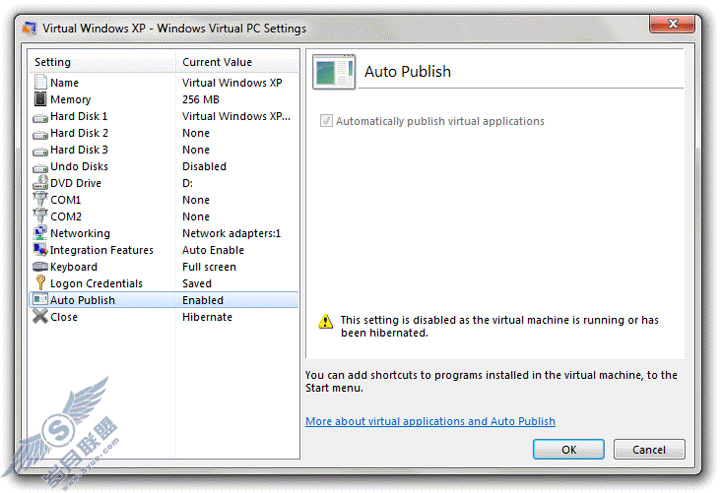Click the "Hibernate" Close value
Viewport: 720px width, 493px height.
(x=207, y=317)
